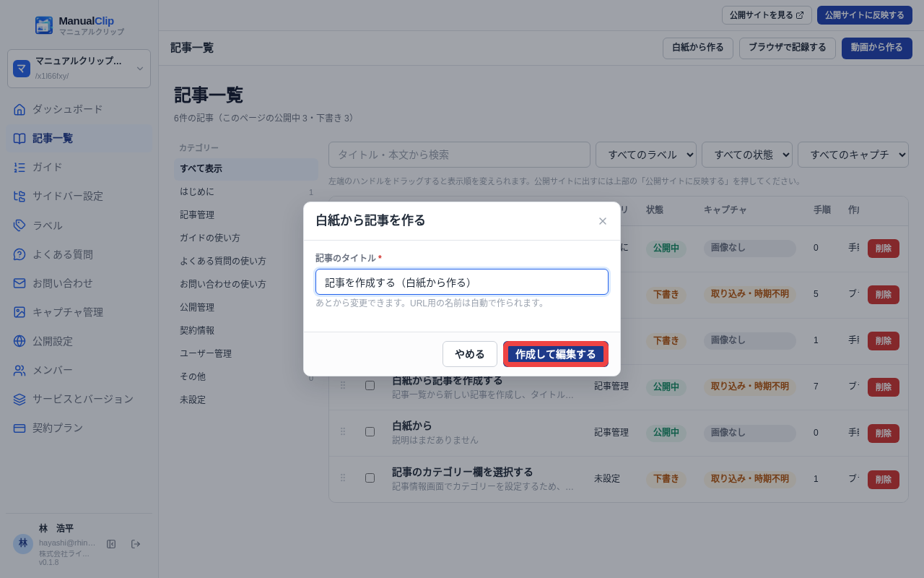Click the blue マ workspace badge icon

[x=22, y=69]
